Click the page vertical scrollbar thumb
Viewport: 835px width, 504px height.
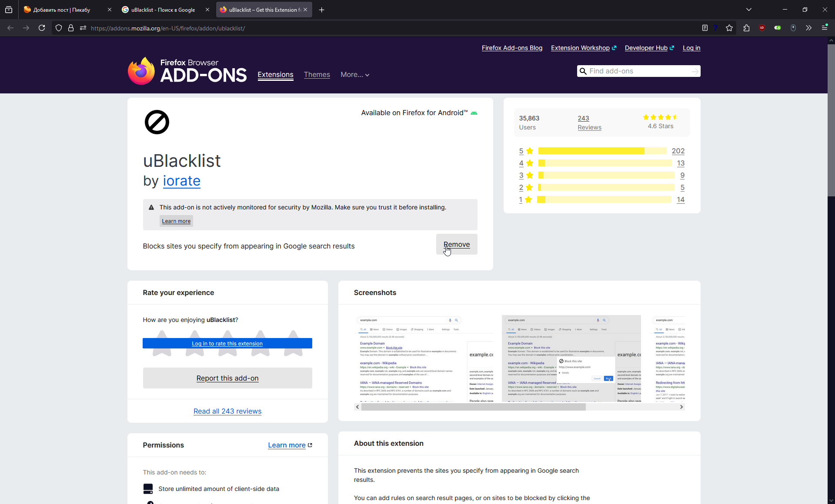click(x=831, y=119)
